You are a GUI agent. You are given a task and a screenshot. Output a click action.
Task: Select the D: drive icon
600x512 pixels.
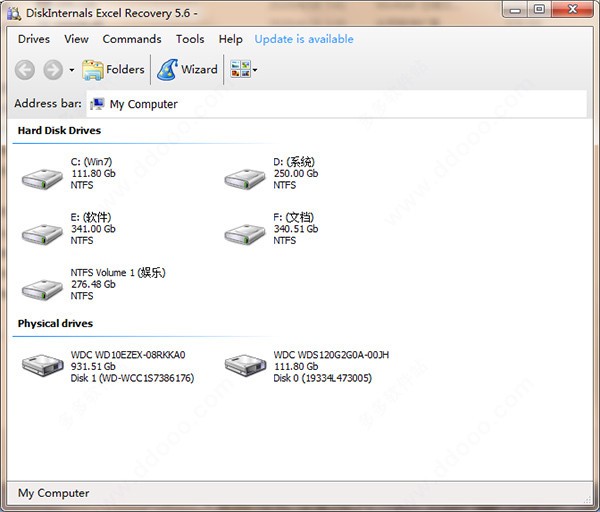(x=244, y=177)
